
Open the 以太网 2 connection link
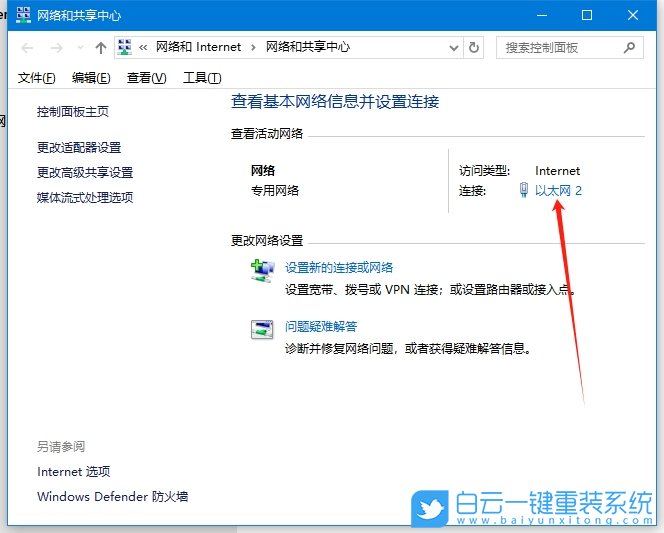[x=558, y=191]
